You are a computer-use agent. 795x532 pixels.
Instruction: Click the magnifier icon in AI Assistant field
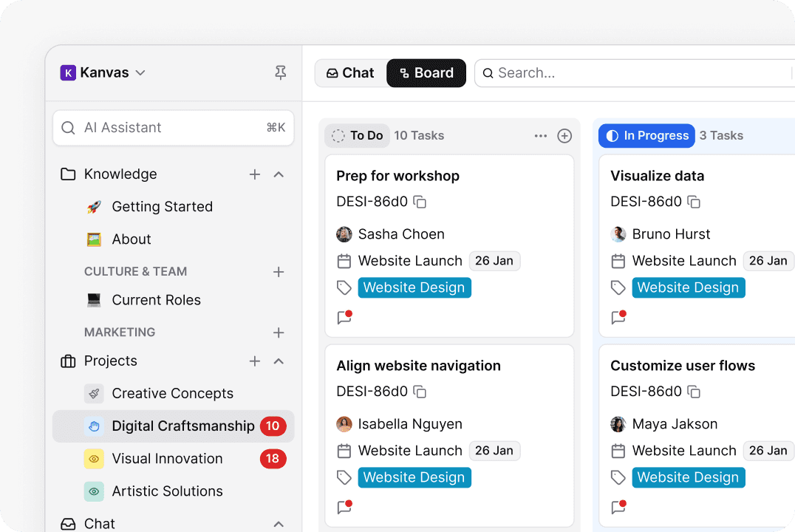[67, 127]
